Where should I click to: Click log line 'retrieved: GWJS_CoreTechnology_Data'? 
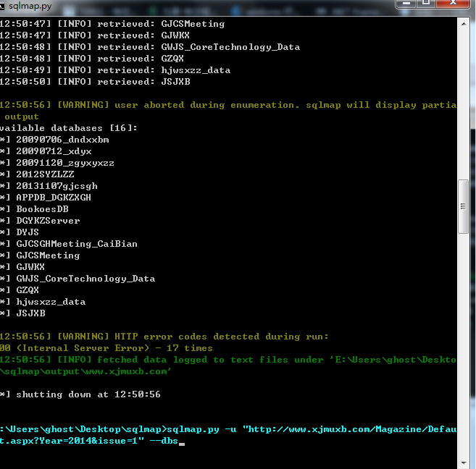150,47
